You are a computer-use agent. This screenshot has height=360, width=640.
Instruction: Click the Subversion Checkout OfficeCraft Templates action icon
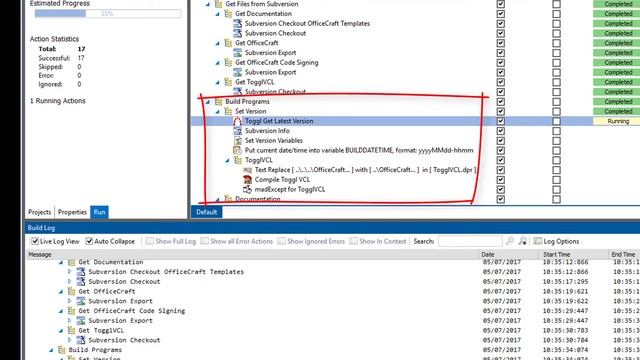(237, 23)
